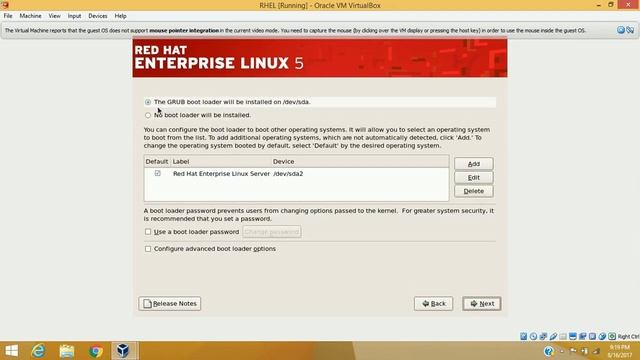The image size is (640, 360).
Task: Click the /dev/sda2 device cell
Action: tap(288, 173)
